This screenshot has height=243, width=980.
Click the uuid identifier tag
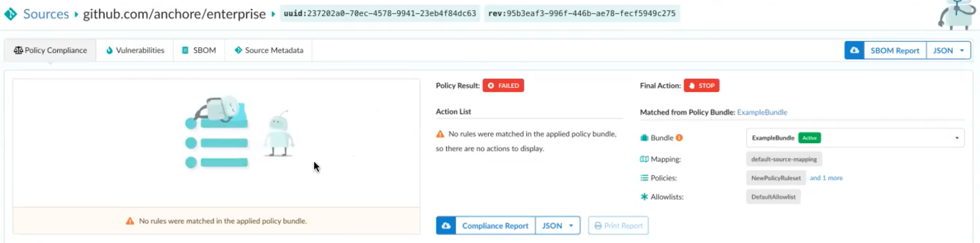[x=380, y=14]
